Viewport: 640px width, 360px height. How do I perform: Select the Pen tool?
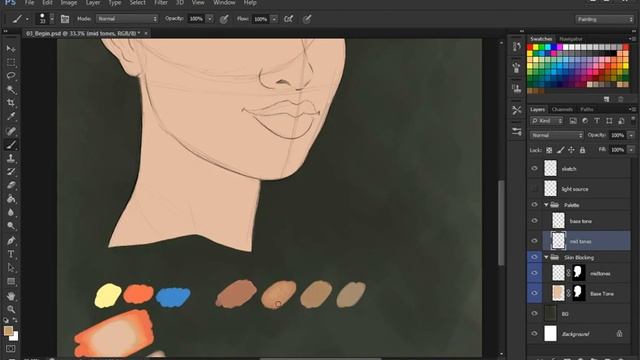(x=11, y=240)
